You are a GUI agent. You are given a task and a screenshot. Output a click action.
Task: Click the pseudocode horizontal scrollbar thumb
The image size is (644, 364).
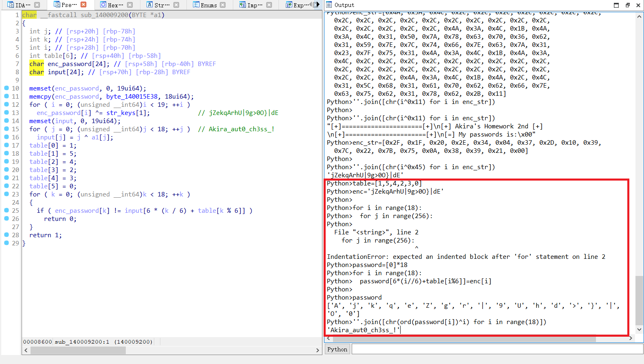click(x=78, y=350)
